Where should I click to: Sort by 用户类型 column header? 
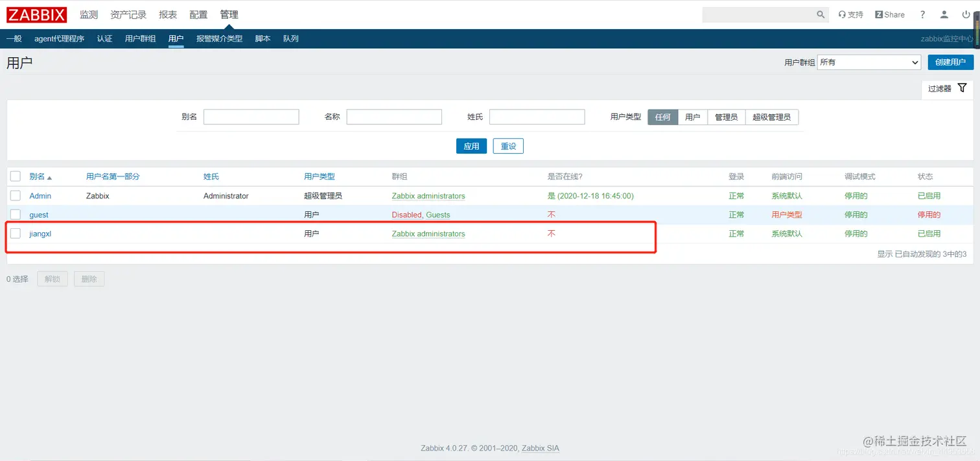coord(320,176)
